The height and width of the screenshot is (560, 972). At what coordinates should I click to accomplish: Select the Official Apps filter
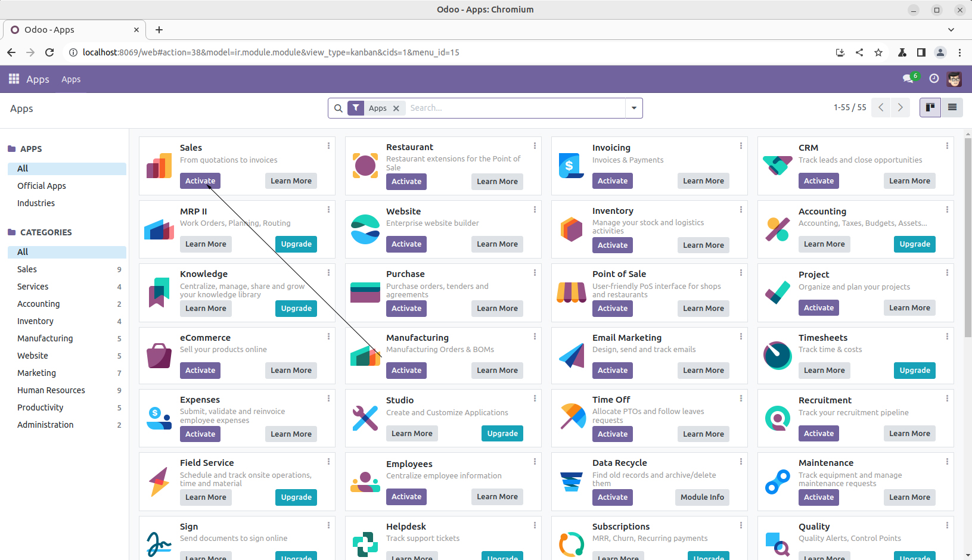click(x=42, y=186)
